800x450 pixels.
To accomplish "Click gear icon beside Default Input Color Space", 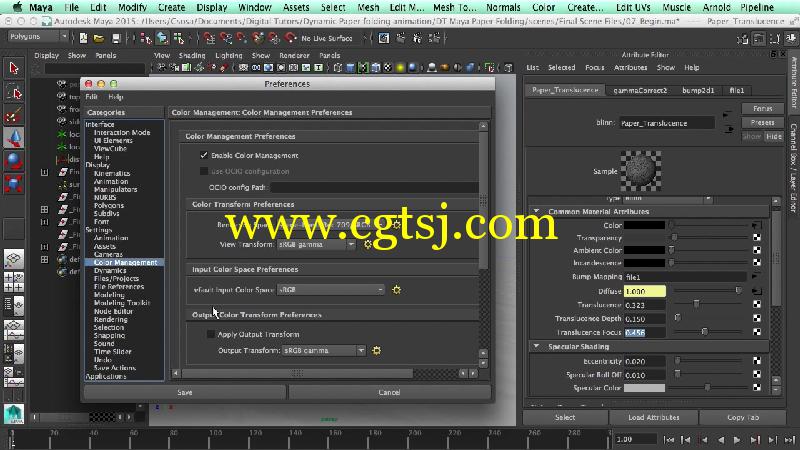I will [396, 290].
